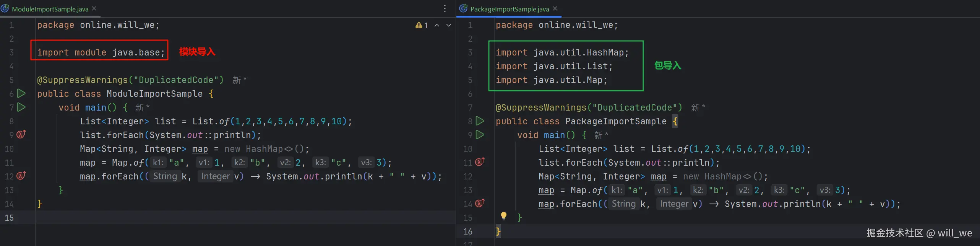The image size is (980, 246).
Task: Run the PackageImportSample class from the gutter
Action: (x=480, y=121)
